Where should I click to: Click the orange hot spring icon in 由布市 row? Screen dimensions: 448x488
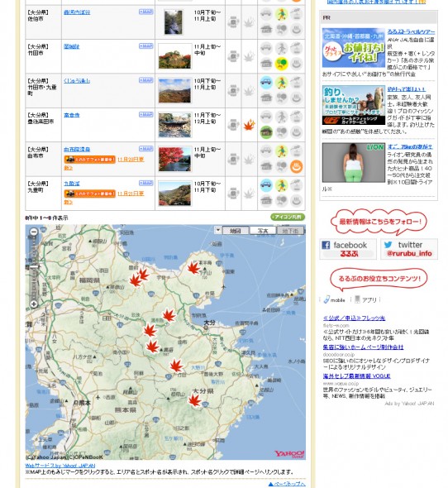(x=296, y=166)
